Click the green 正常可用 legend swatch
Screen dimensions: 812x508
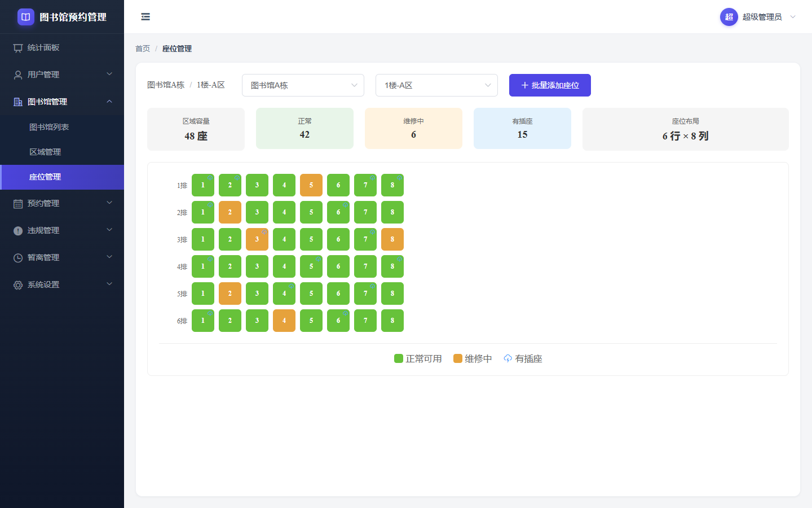(399, 358)
